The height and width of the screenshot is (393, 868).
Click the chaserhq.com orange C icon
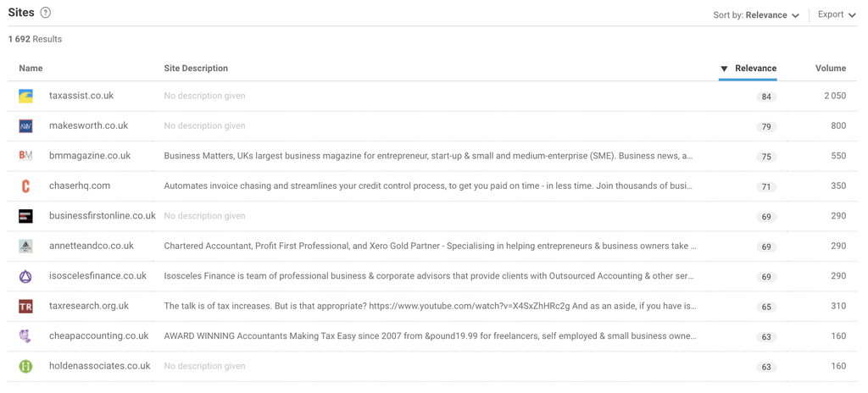26,186
